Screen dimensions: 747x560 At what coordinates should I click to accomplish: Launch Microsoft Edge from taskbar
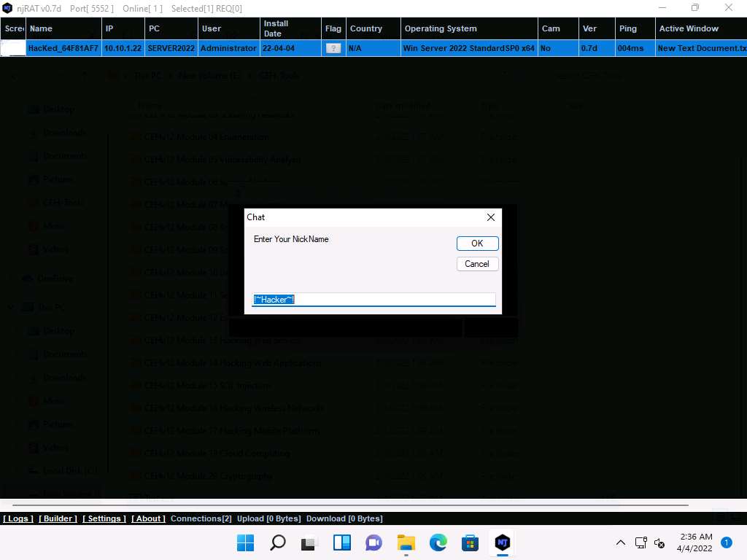(x=438, y=542)
